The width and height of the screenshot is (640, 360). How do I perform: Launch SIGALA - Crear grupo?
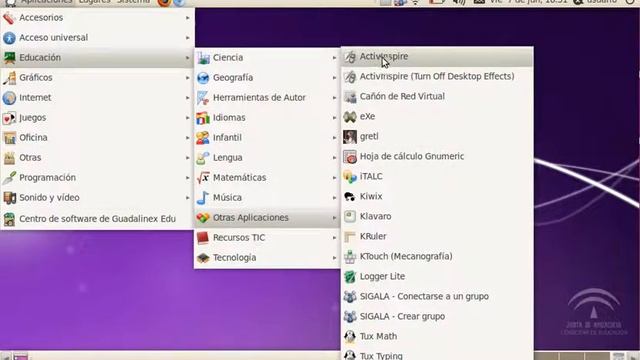[437, 316]
